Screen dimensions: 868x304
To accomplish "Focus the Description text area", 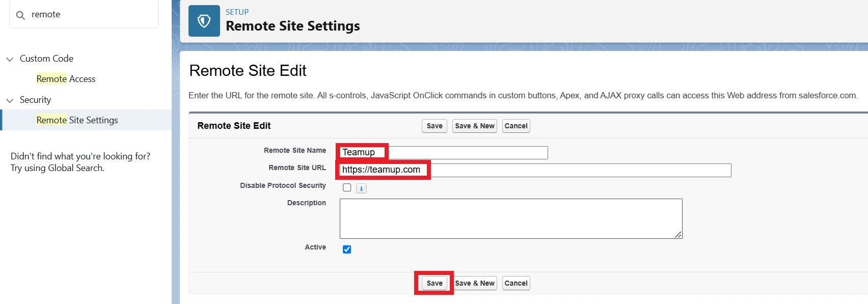I will point(510,218).
